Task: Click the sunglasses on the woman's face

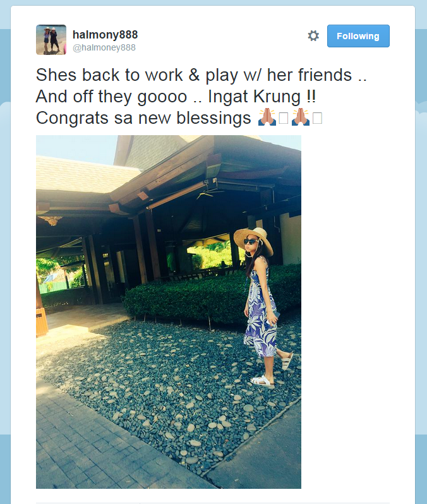Action: (x=250, y=241)
